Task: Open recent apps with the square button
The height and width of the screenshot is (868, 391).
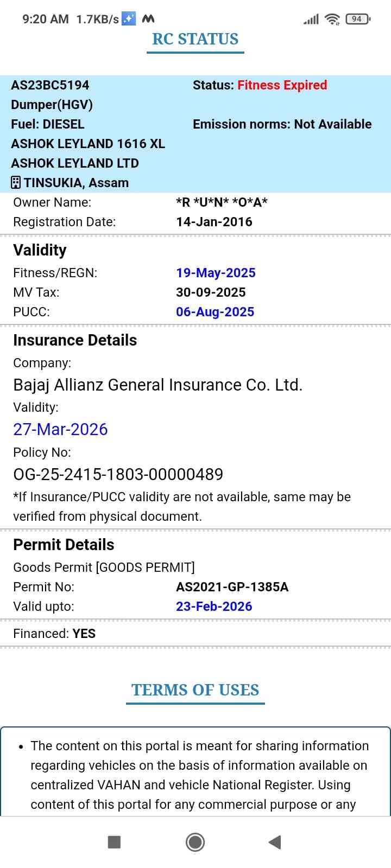Action: 114,842
